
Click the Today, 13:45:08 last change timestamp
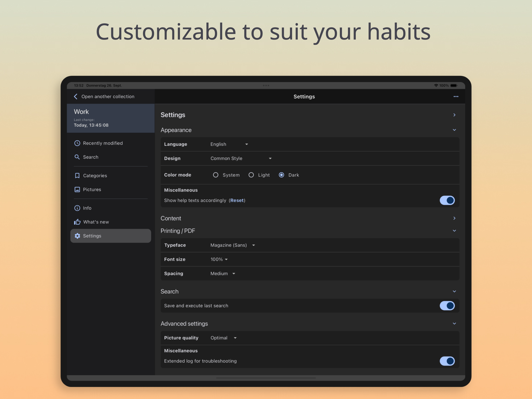91,125
